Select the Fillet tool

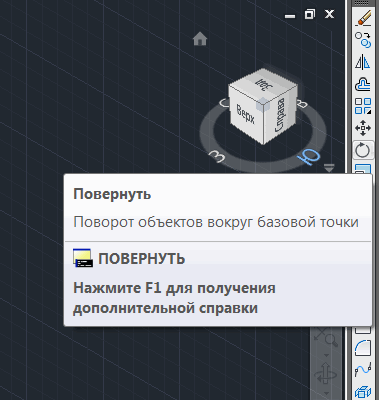[363, 348]
